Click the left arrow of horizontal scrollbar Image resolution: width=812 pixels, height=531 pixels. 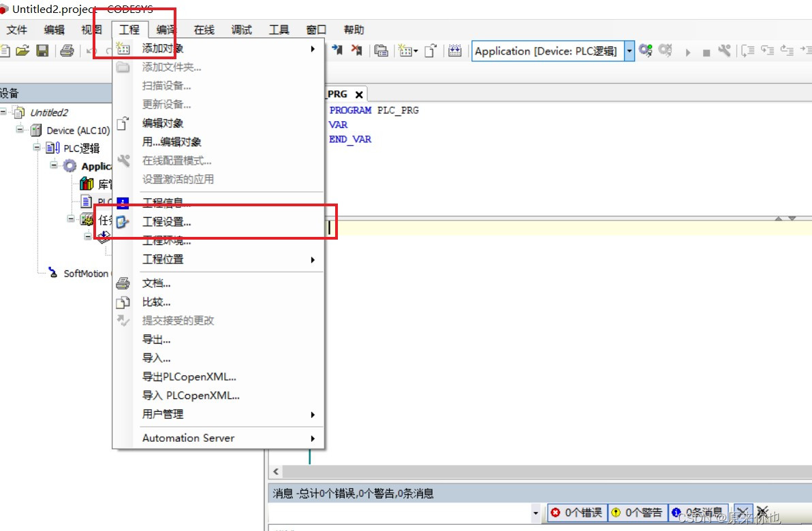277,472
